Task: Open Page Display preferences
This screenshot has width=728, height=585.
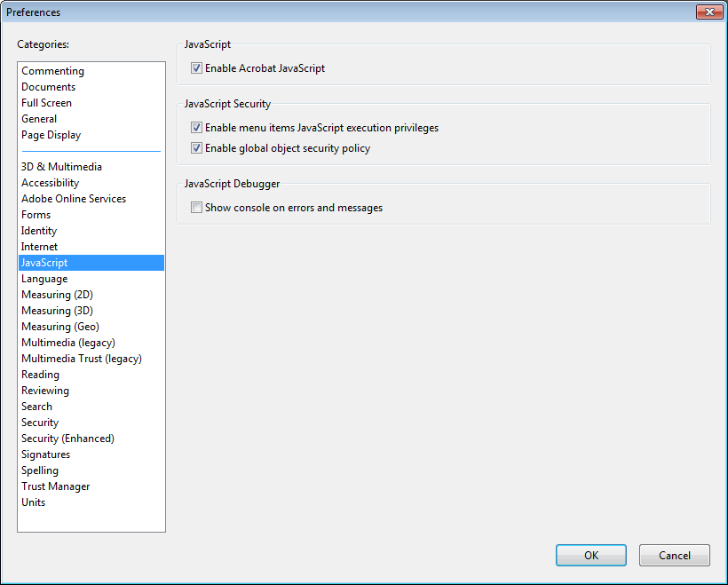Action: pyautogui.click(x=91, y=135)
